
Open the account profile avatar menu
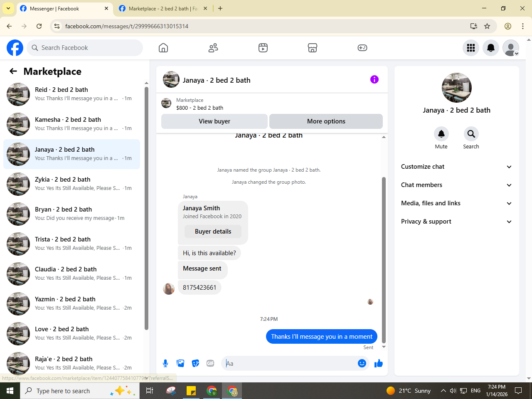point(511,48)
